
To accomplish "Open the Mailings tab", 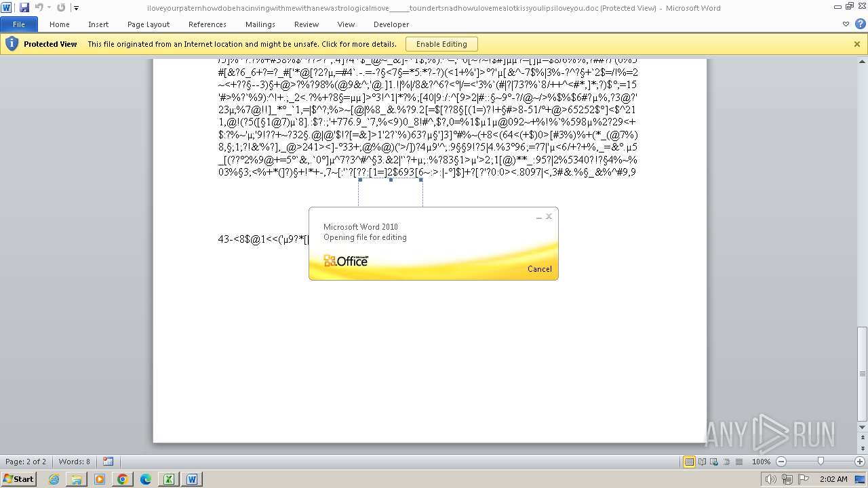I will click(x=260, y=24).
